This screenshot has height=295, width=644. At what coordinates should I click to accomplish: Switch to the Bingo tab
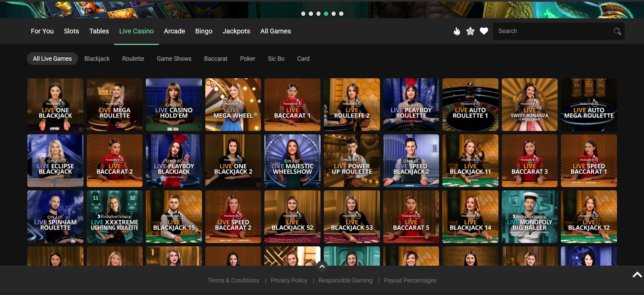[x=204, y=31]
